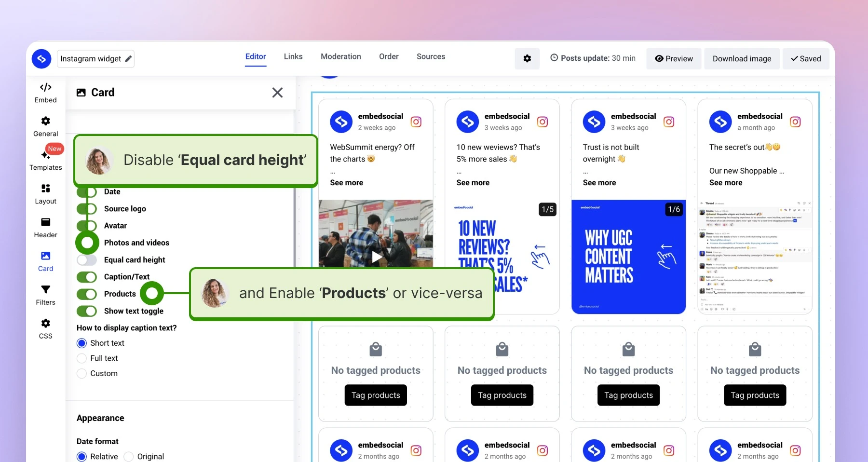Expand See more on 10 new reviews post
The image size is (868, 462).
(473, 183)
